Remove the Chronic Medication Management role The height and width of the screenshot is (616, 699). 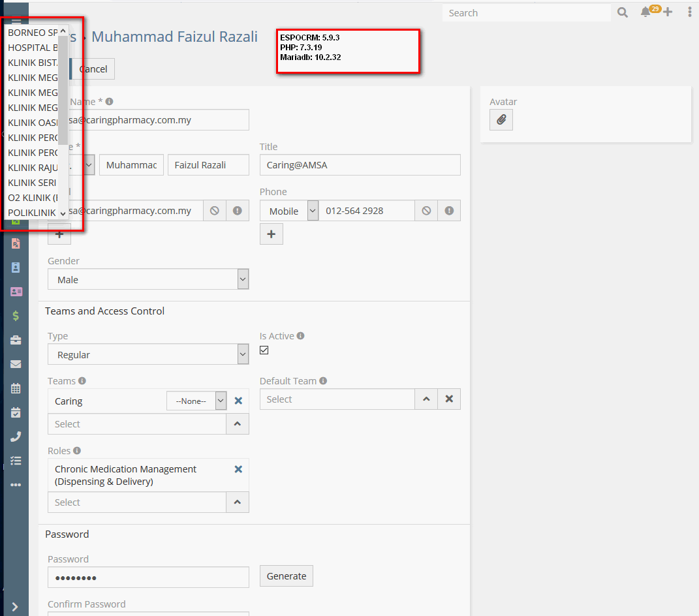tap(238, 469)
